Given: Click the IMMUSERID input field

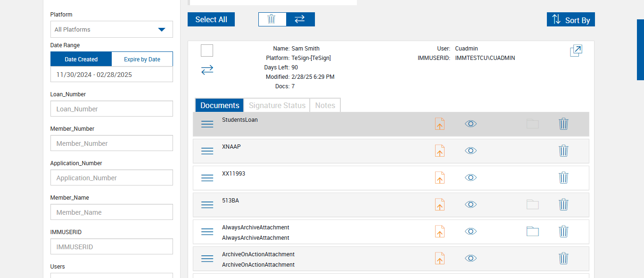Looking at the screenshot, I should pos(112,246).
